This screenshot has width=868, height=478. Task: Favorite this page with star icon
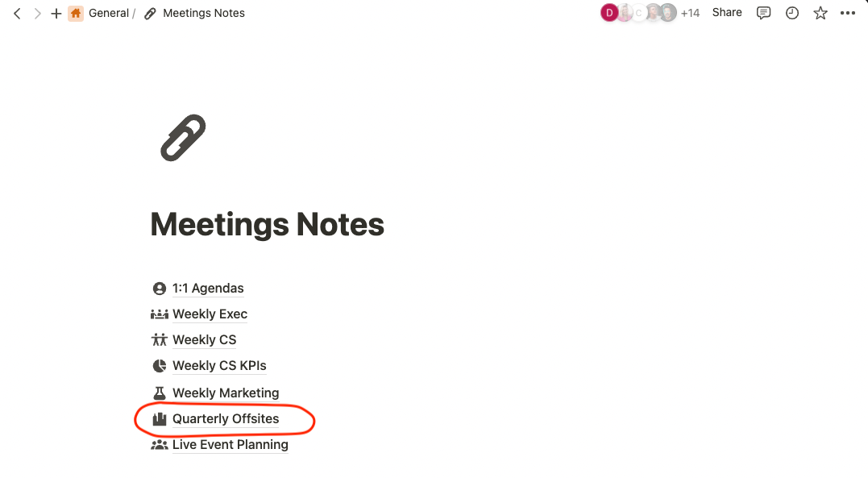820,13
